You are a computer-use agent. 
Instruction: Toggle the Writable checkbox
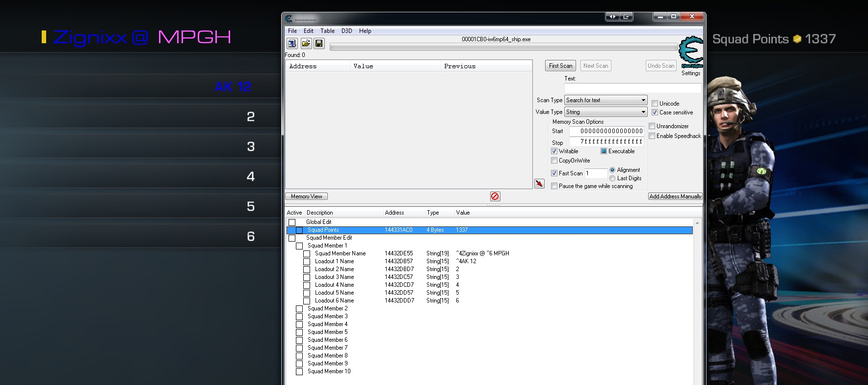(x=554, y=151)
